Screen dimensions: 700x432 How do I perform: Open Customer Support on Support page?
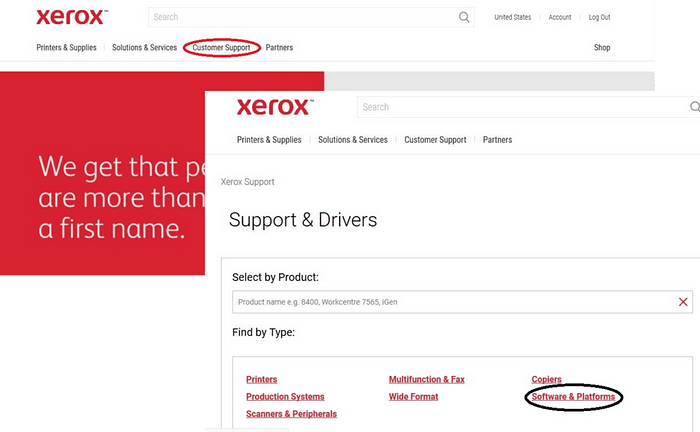point(435,140)
